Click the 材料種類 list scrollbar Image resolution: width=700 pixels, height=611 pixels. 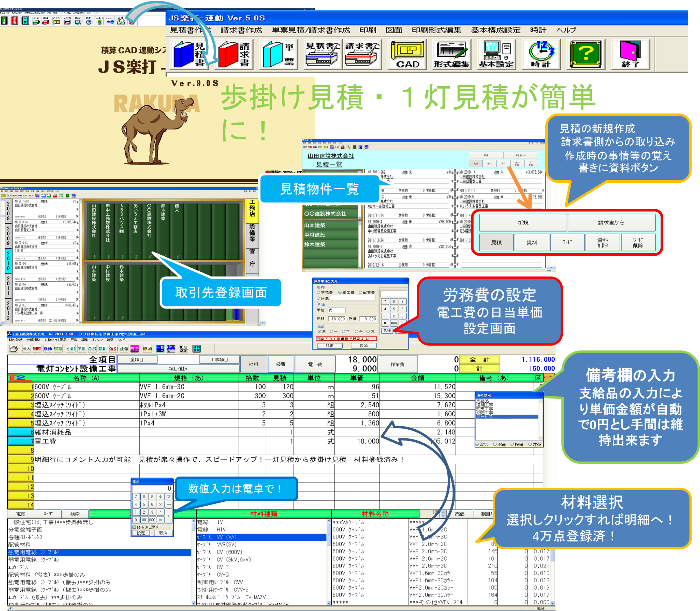click(328, 562)
